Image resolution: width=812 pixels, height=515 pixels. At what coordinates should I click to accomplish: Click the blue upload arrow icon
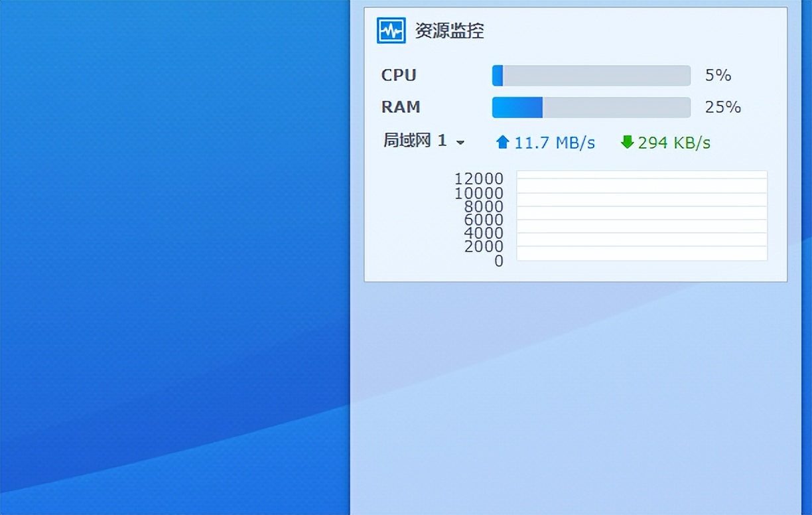(503, 142)
